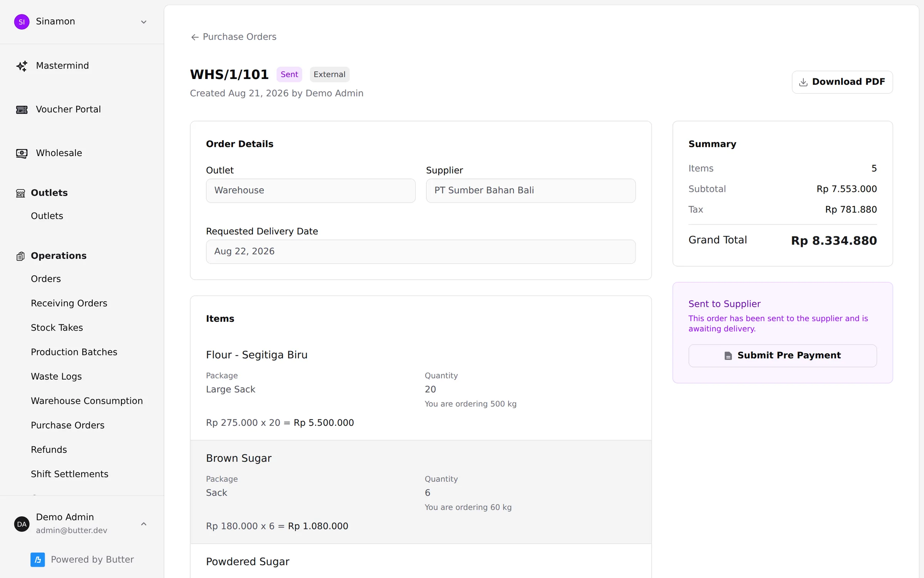This screenshot has width=924, height=578.
Task: Click the Butter logo icon
Action: click(x=38, y=560)
